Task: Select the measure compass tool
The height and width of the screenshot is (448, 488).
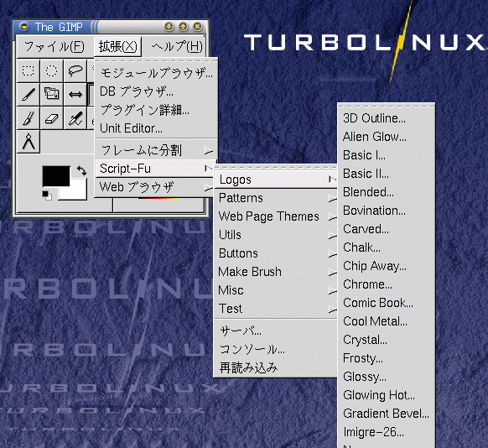Action: coord(28,142)
